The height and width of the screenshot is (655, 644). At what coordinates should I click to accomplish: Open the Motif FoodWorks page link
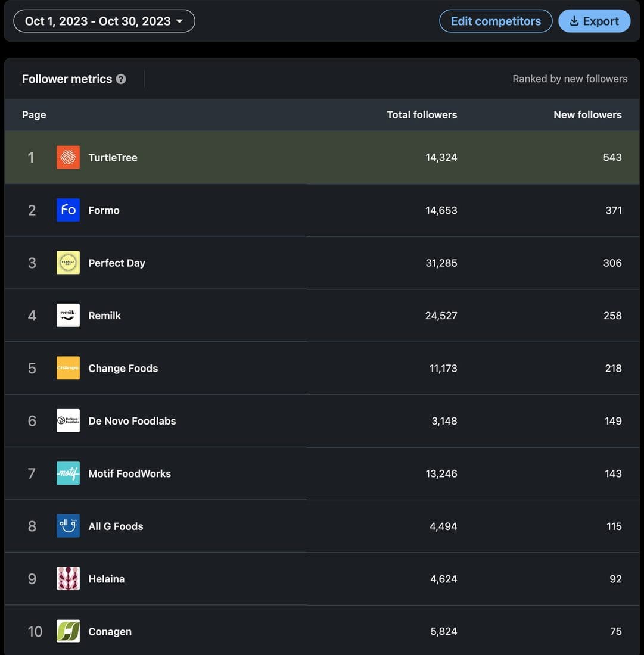(x=129, y=474)
